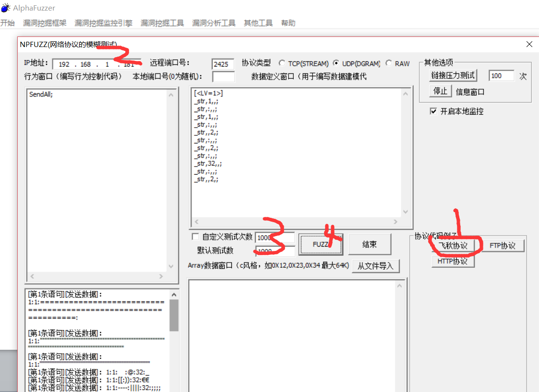Click the left arrow of data definition scrollbar
Viewport: 539px width, 392px height.
click(197, 222)
